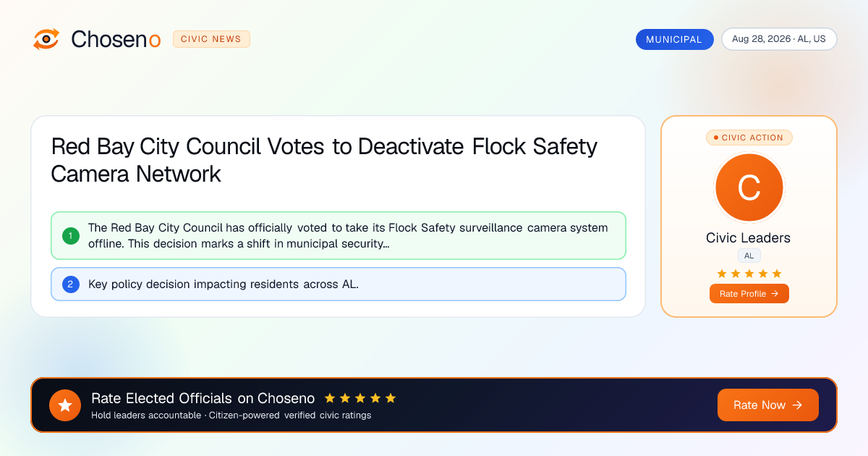Open the Civic News tag
This screenshot has width=868, height=456.
coord(211,39)
